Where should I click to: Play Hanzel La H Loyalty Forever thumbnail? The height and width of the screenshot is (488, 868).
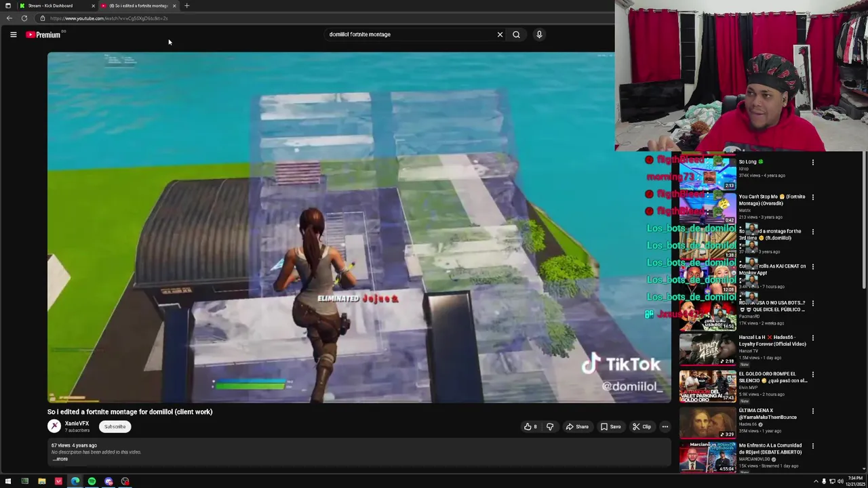tap(707, 349)
